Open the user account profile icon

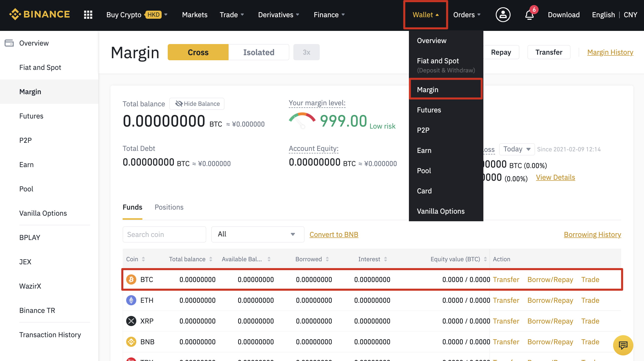click(503, 15)
